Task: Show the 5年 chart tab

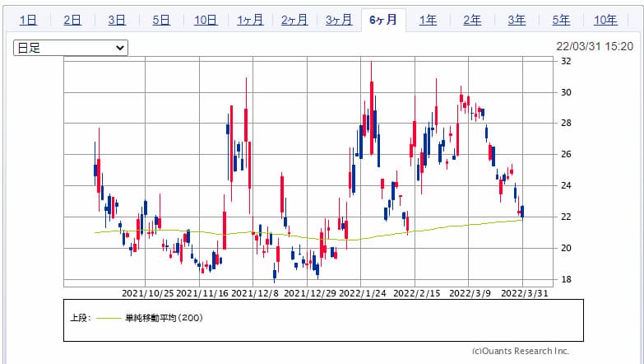Action: [x=561, y=20]
